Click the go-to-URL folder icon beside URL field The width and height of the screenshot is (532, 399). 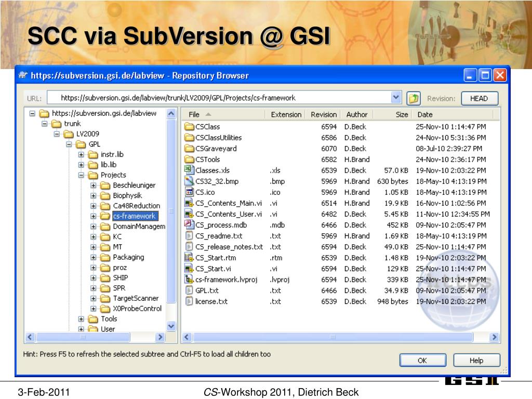(x=414, y=98)
